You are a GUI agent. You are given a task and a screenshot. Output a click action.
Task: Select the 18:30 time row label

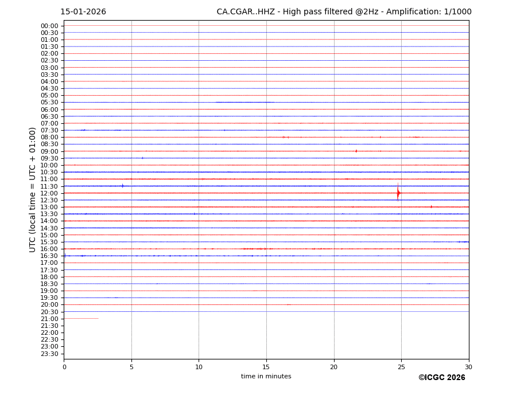49,284
